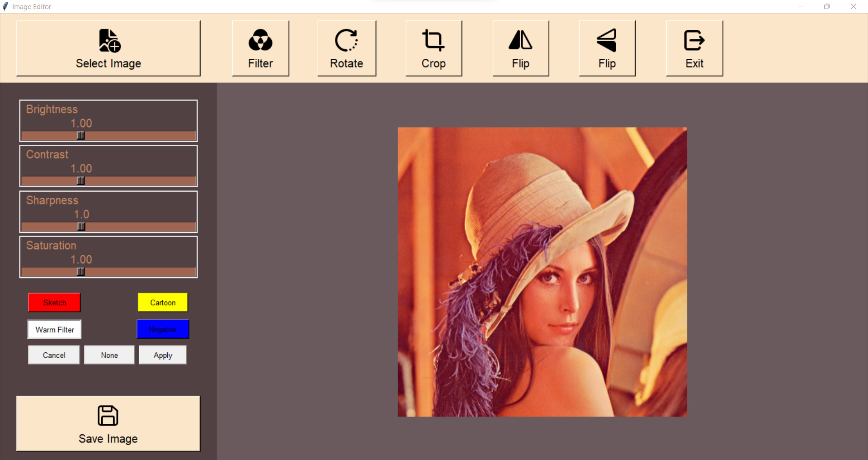Click the Brightness slider handle
This screenshot has width=868, height=460.
80,136
